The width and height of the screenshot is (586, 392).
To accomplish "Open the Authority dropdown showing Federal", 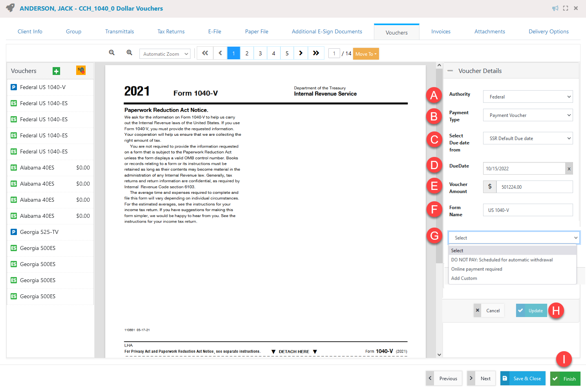I will coord(527,97).
